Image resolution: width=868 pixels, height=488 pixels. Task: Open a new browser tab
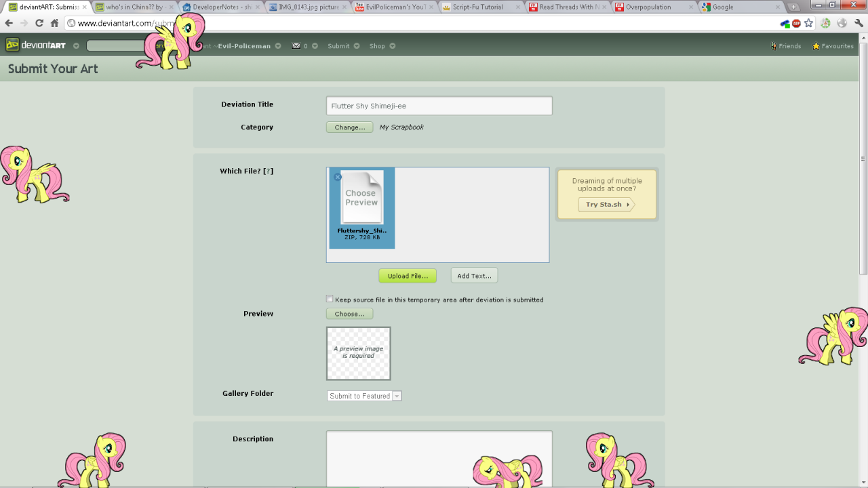tap(794, 7)
